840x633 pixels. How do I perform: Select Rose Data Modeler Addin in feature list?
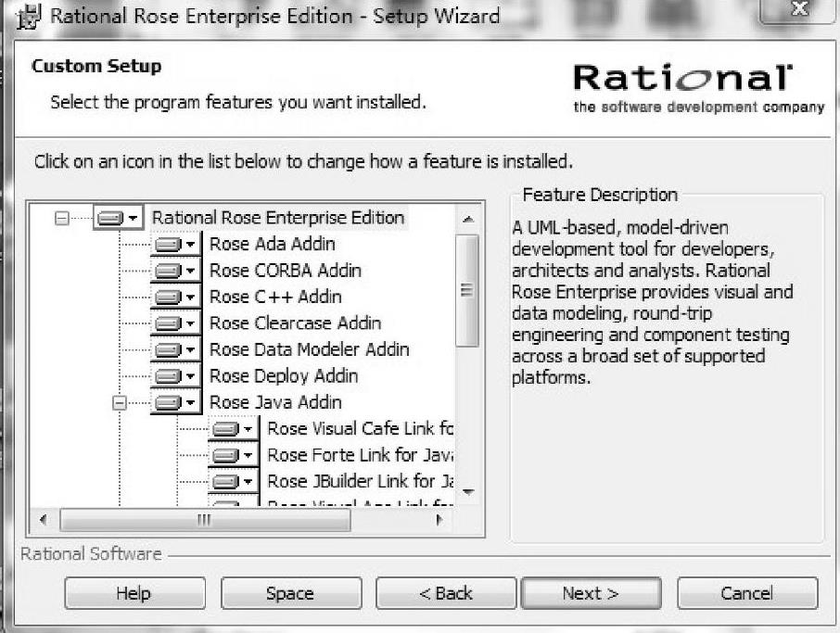tap(309, 349)
